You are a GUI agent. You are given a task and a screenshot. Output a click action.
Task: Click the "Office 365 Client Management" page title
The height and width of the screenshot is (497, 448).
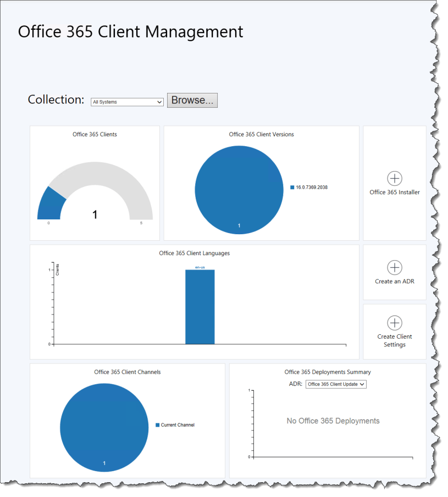click(x=130, y=32)
